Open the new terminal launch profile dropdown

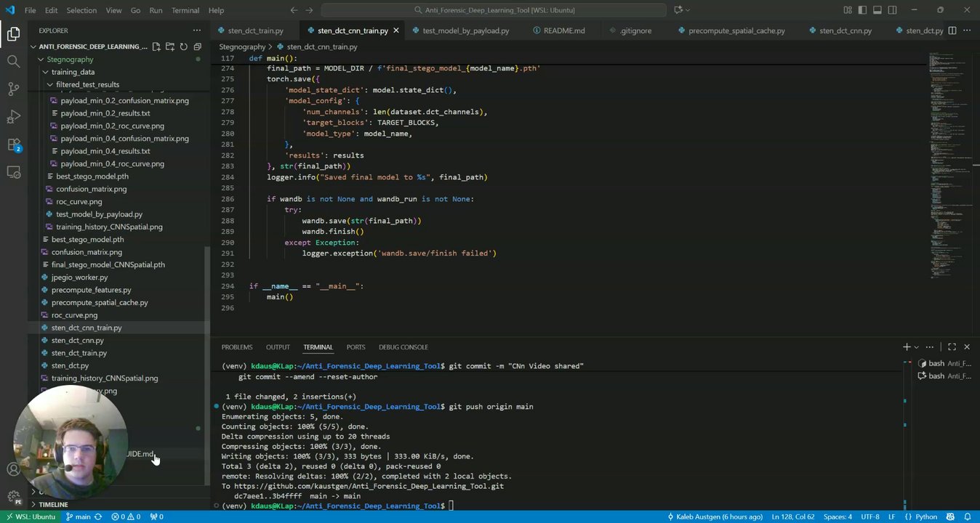tap(917, 347)
